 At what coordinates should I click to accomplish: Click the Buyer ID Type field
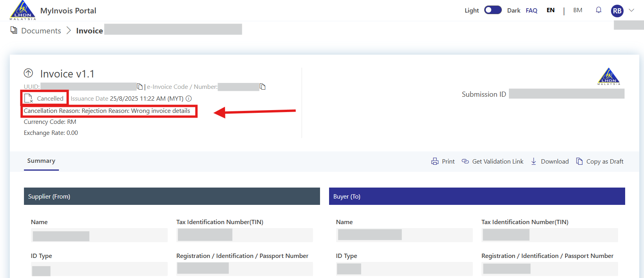click(x=404, y=269)
